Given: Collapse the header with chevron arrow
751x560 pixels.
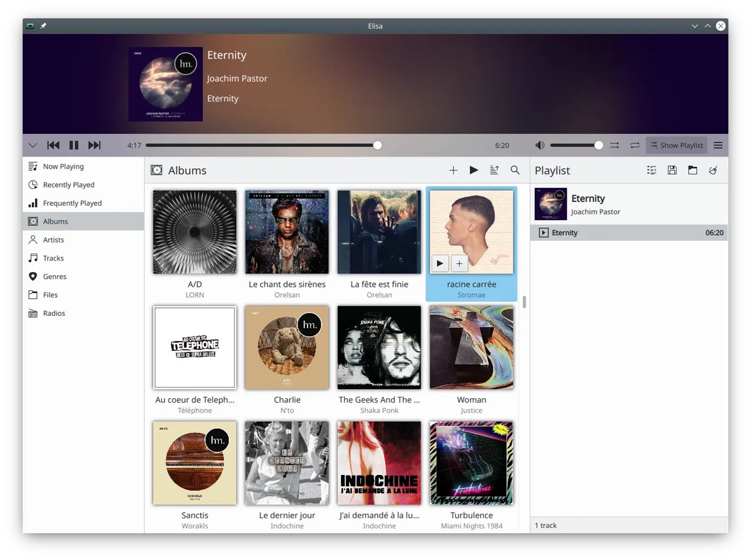Looking at the screenshot, I should tap(33, 145).
